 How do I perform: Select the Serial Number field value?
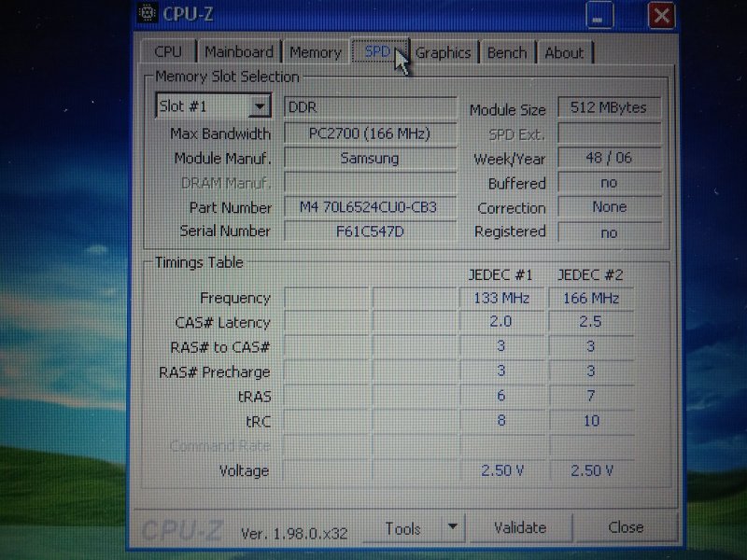coord(370,231)
